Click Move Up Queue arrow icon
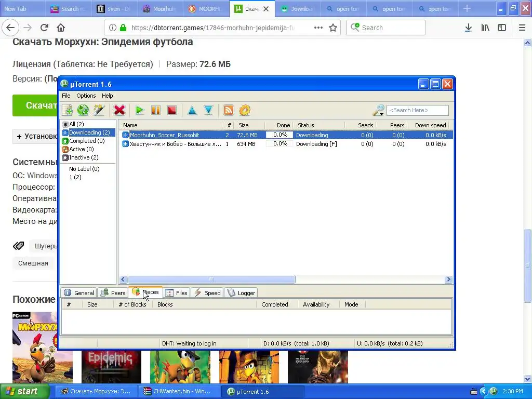Viewport: 532px width, 399px height. click(x=192, y=110)
